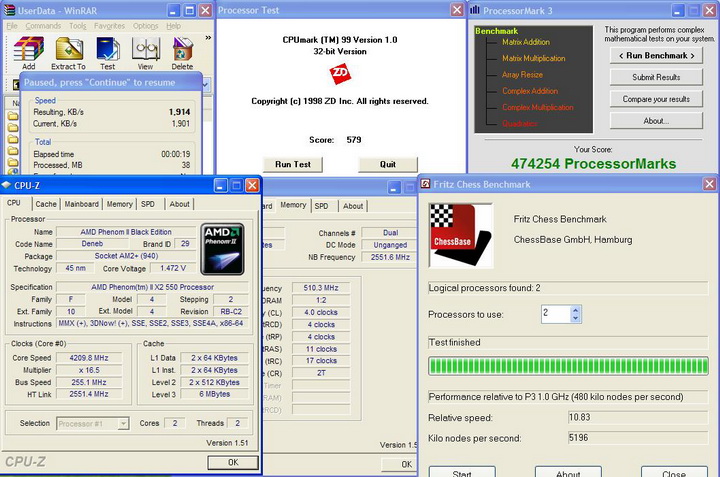Viewport: 720px width, 477px height.
Task: Increase Processors to use spinner value
Action: (575, 310)
